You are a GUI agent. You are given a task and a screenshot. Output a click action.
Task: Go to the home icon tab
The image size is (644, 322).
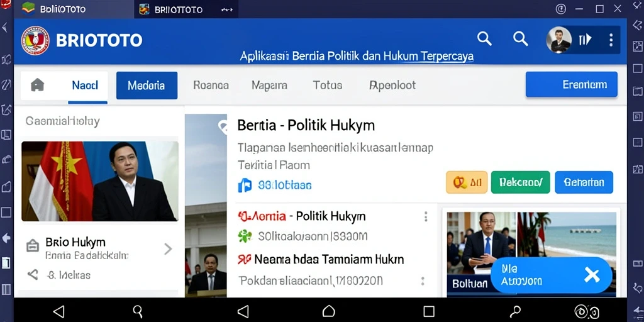click(x=37, y=85)
